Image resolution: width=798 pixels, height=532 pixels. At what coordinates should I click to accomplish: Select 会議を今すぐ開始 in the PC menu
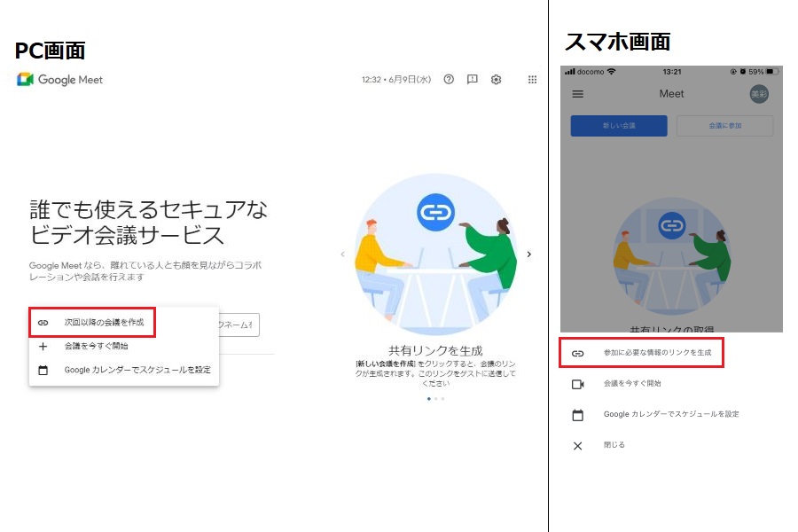click(96, 346)
